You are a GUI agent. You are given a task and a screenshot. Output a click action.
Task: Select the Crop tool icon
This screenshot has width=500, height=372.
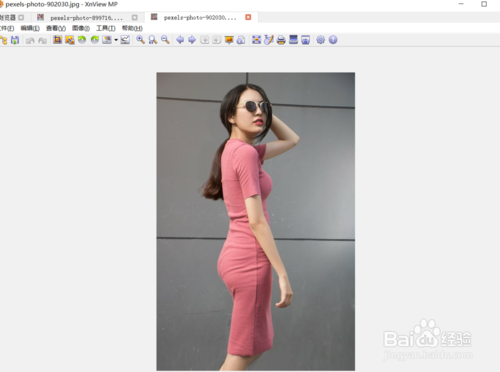57,40
